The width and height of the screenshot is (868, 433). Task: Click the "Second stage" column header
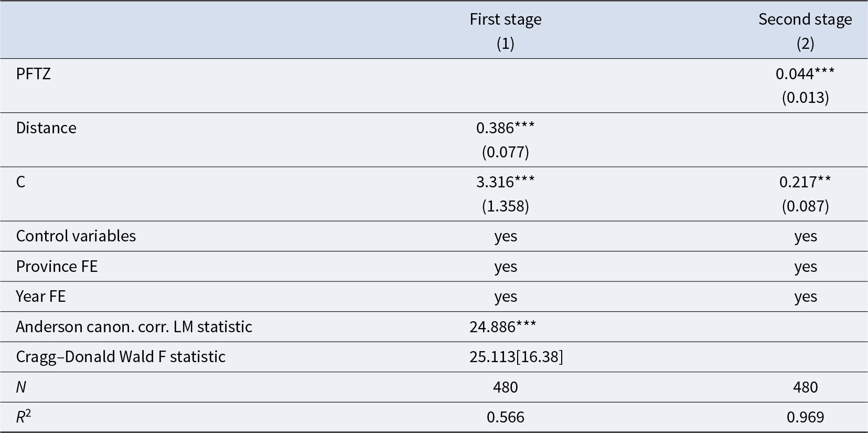point(805,19)
